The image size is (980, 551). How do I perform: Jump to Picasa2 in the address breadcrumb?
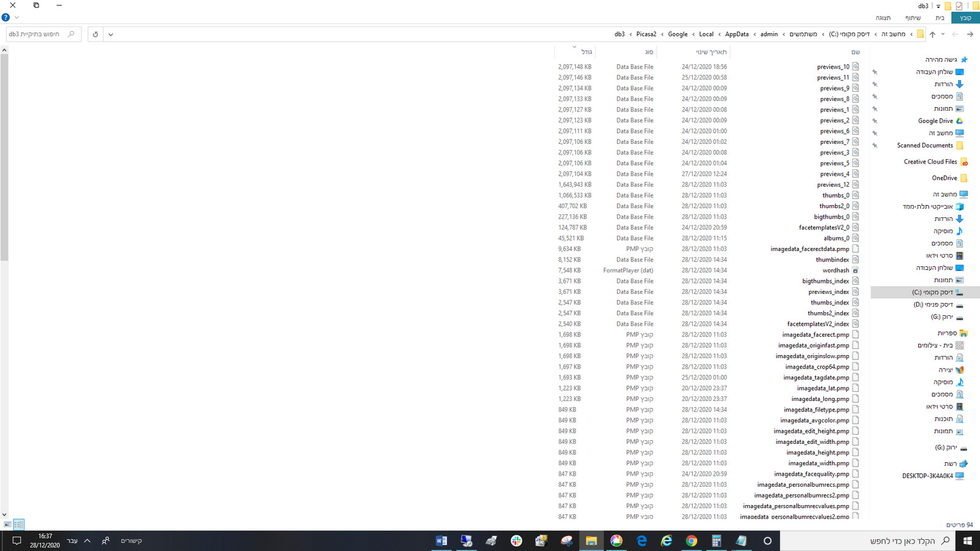(x=646, y=34)
